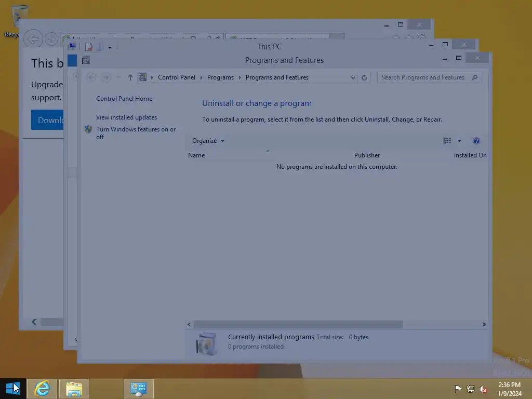Click the This PC title bar system icon
This screenshot has height=399, width=532.
(72, 46)
